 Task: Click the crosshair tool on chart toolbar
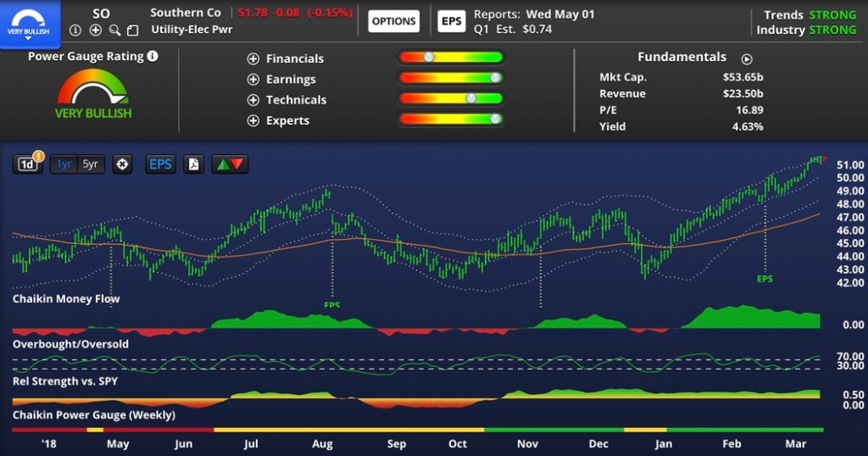(123, 164)
